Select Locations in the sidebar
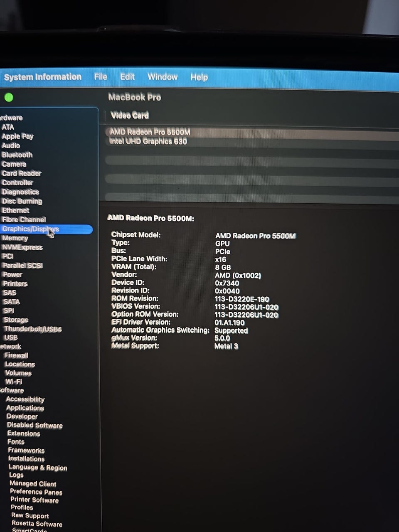This screenshot has height=532, width=399. [20, 364]
